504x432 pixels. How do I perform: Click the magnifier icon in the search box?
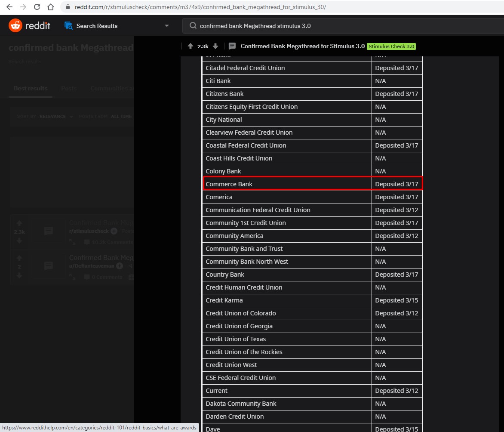[193, 26]
